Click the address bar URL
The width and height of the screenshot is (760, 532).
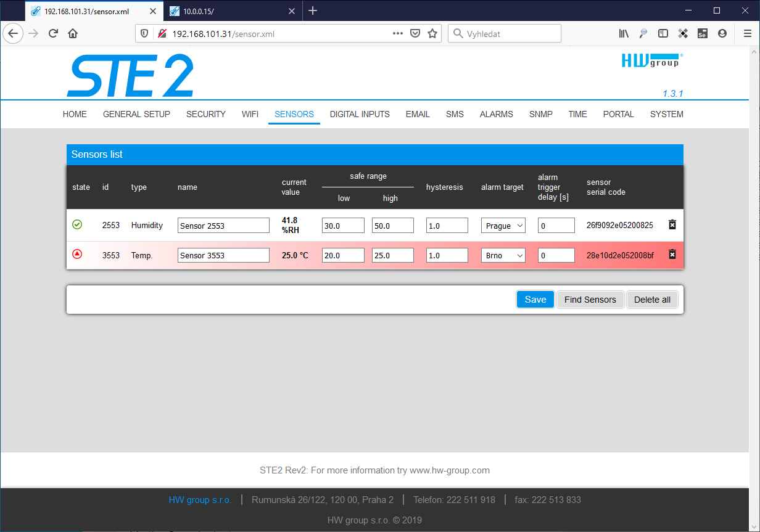pos(223,34)
